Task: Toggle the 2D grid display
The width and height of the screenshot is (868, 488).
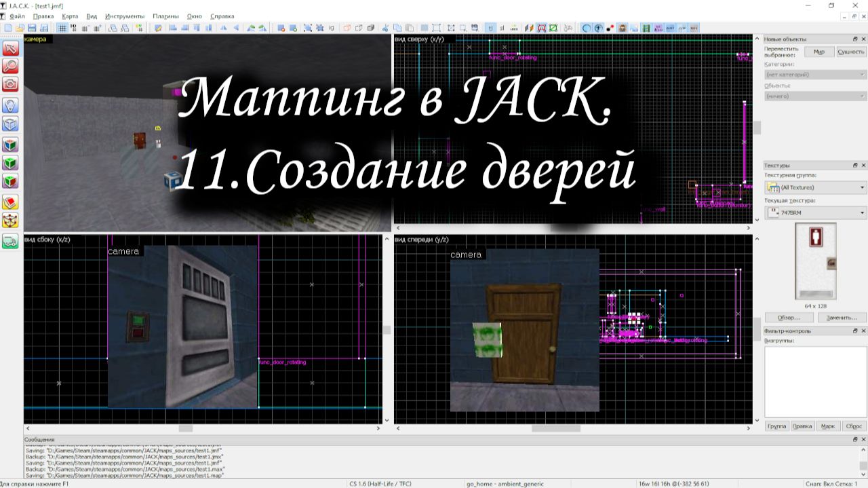Action: pyautogui.click(x=62, y=28)
